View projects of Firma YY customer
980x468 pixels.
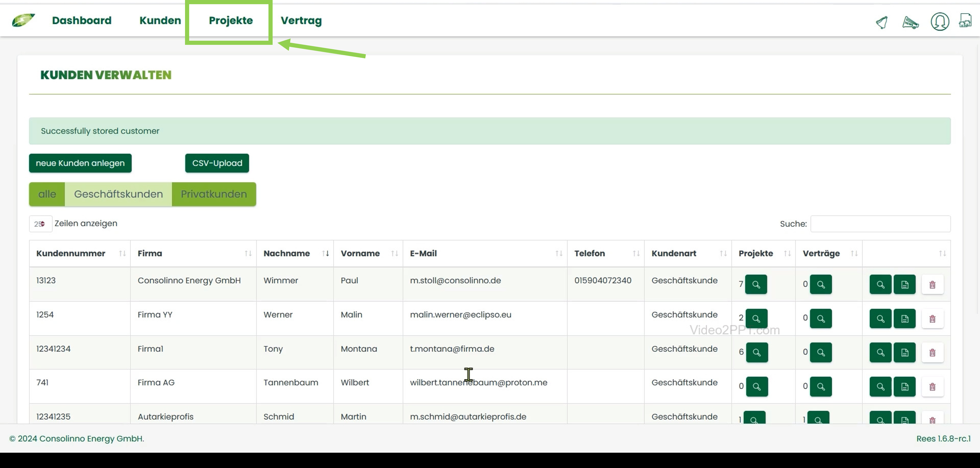(756, 318)
